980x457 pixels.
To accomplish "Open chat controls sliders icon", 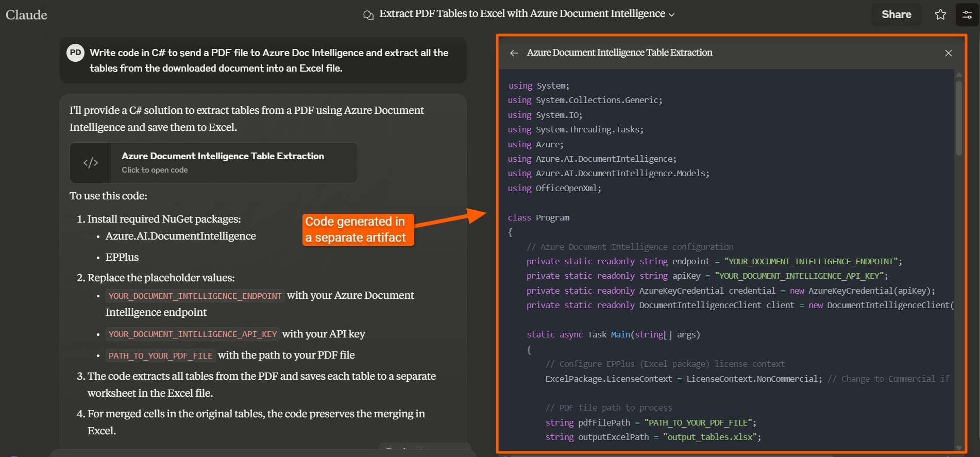I will coord(967,14).
